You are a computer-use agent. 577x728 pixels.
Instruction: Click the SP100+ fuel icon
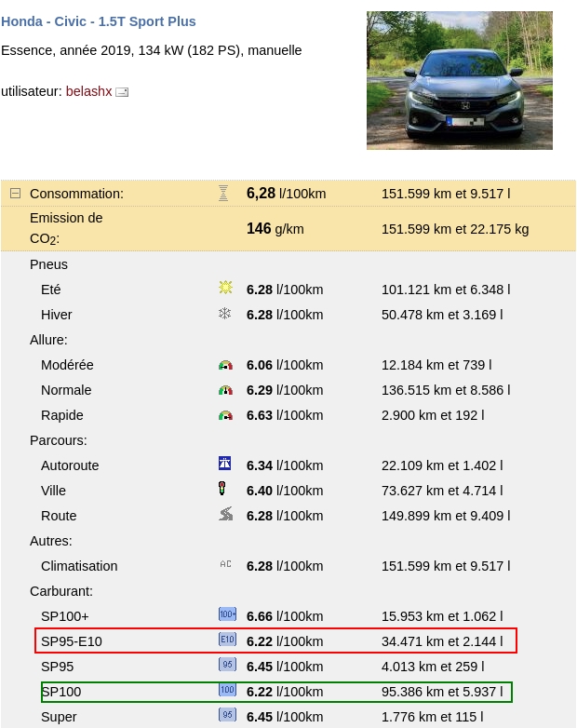click(x=227, y=614)
